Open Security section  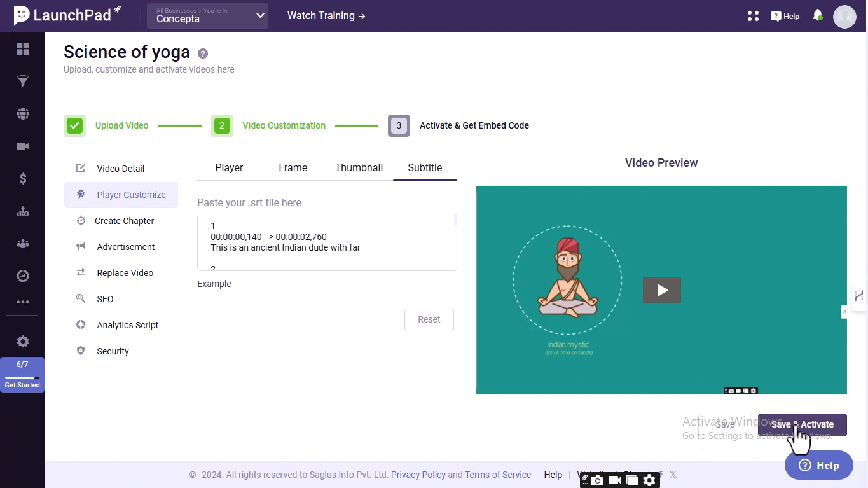point(120,351)
